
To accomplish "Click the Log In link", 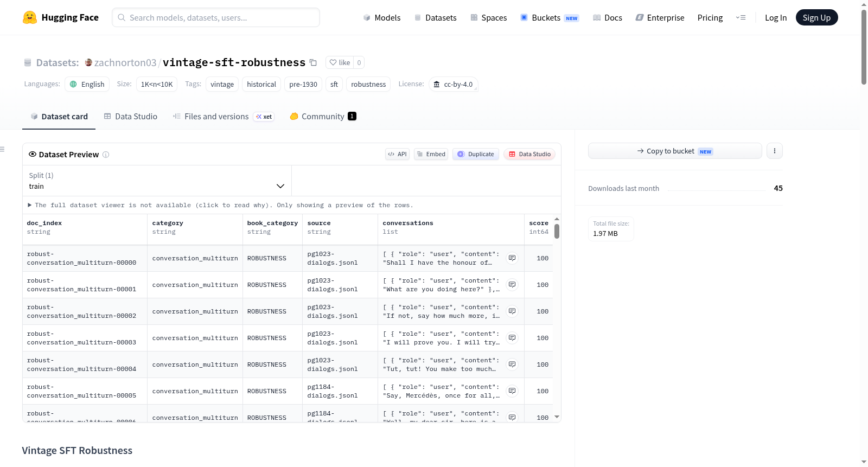I will tap(776, 18).
